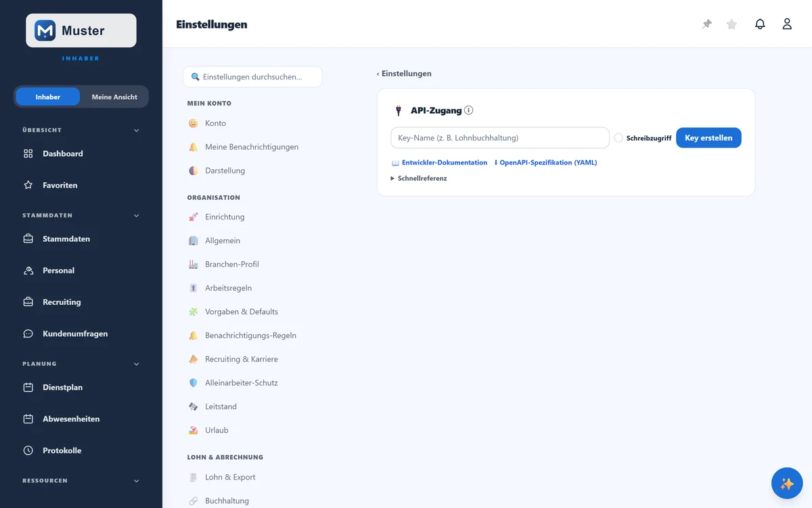Screen dimensions: 812x508
Task: Open Alleinarbeiter-Schutz settings
Action: tap(252, 383)
